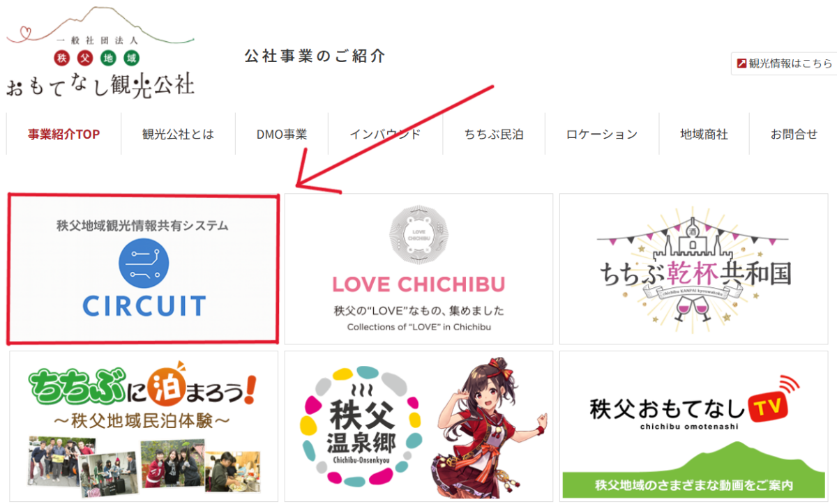Open the 事業紹介TOP menu item
The image size is (837, 504).
pyautogui.click(x=64, y=135)
